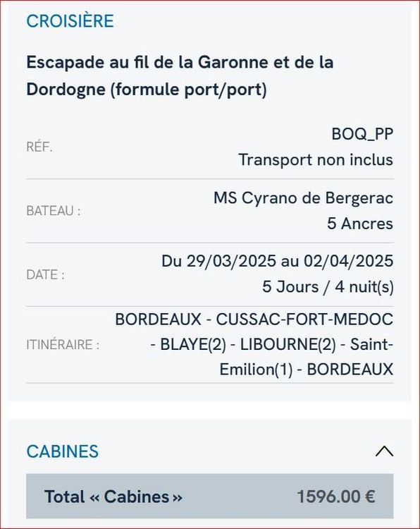Click the Dordogne (formule port/port) title line
The height and width of the screenshot is (529, 420).
147,90
